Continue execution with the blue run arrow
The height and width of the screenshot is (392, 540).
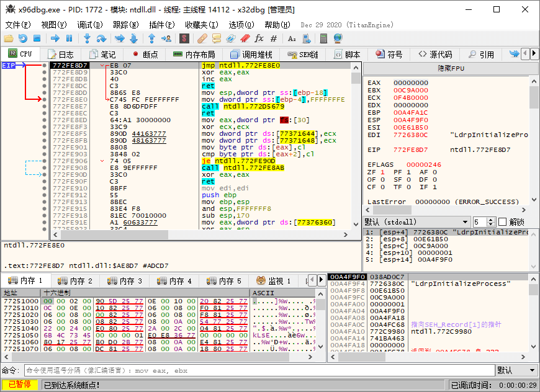(53, 38)
